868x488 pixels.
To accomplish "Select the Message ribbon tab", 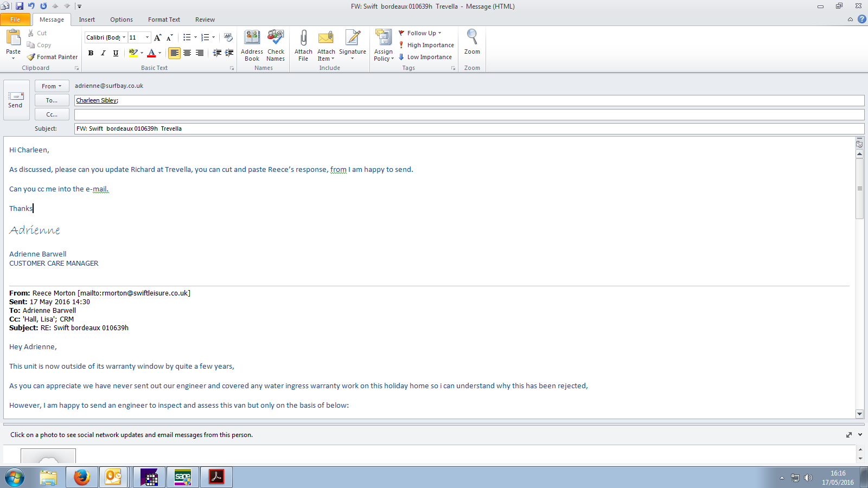I will pyautogui.click(x=52, y=20).
